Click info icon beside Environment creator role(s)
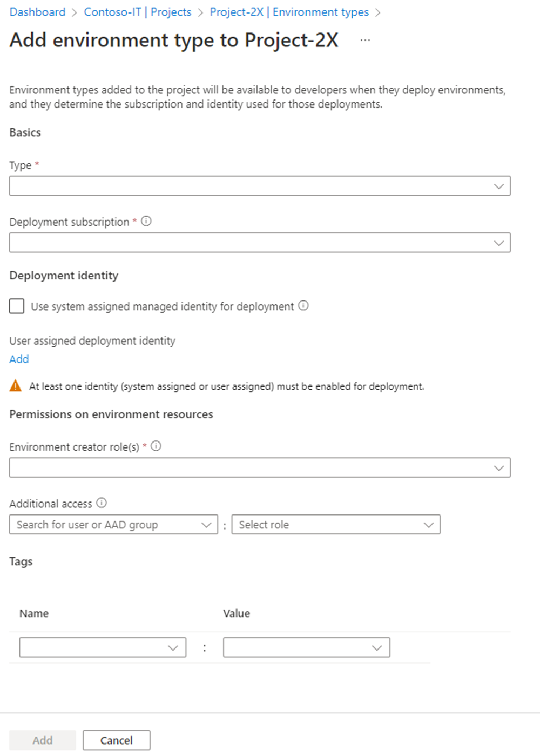540x756 pixels. [x=156, y=446]
